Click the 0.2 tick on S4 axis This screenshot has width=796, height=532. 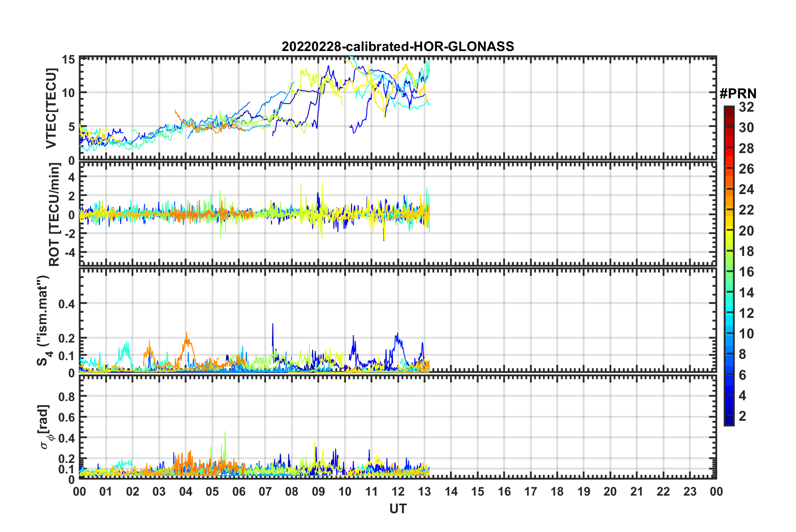pyautogui.click(x=67, y=338)
